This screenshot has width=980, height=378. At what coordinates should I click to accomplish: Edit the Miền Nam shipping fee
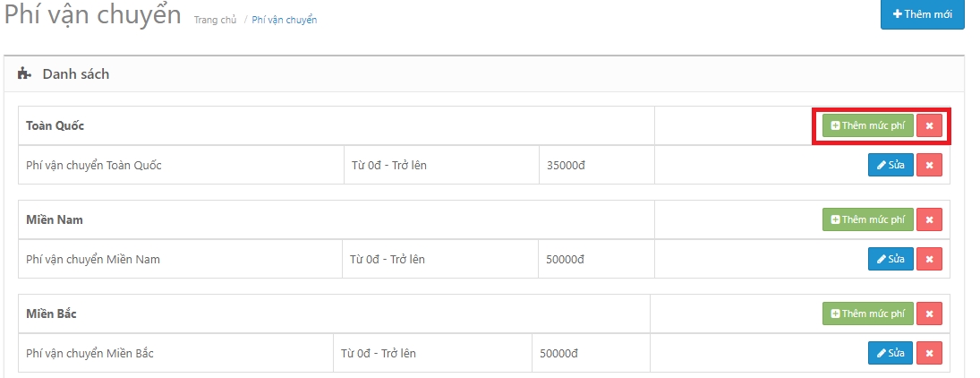[x=891, y=259]
